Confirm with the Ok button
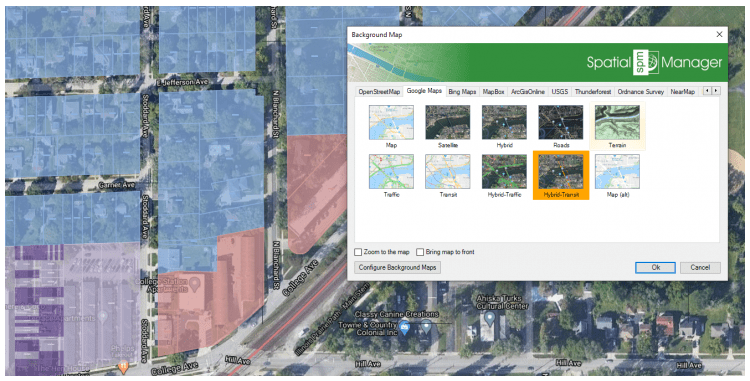This screenshot has height=381, width=750. point(655,268)
